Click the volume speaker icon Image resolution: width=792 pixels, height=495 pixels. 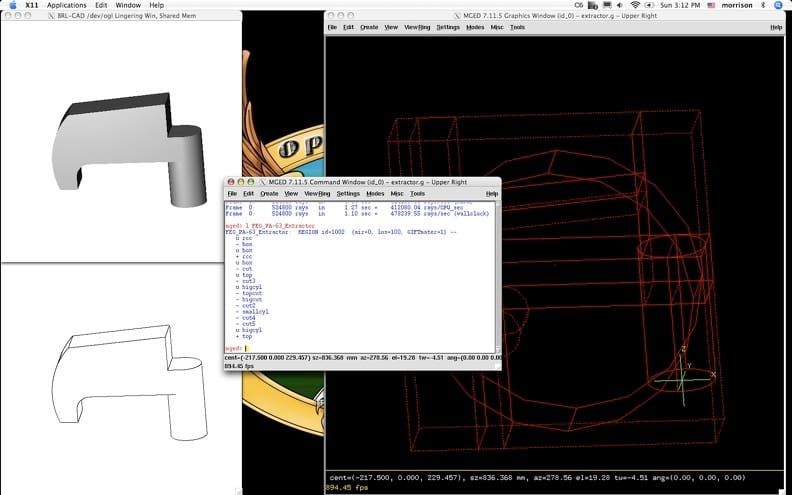(x=620, y=5)
